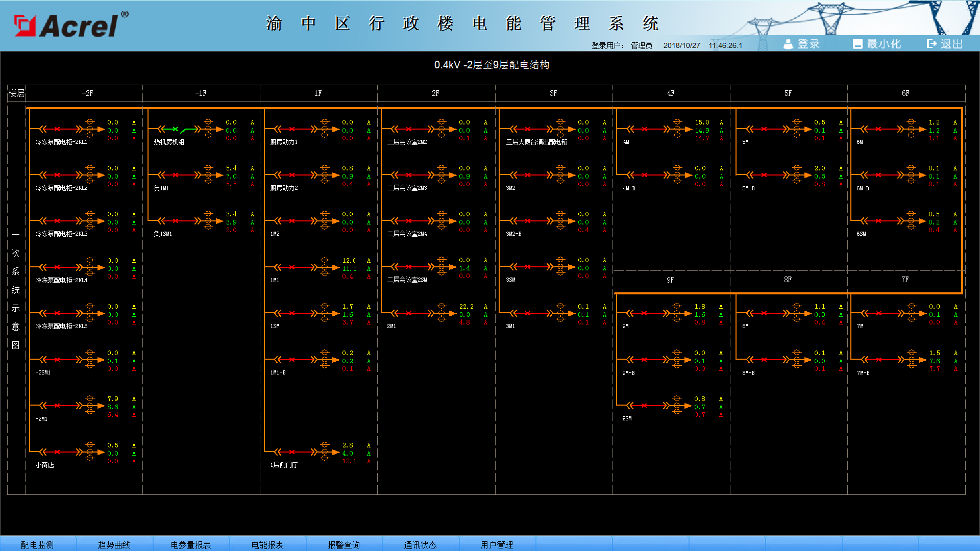Click the breaker symbol of -2SM1 circuit
This screenshot has width=980, height=551.
pos(57,360)
